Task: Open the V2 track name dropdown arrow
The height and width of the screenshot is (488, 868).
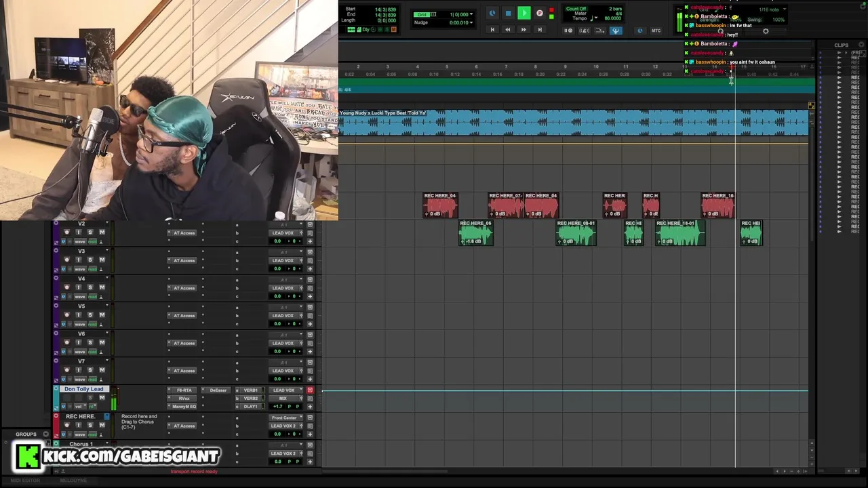Action: coord(106,224)
